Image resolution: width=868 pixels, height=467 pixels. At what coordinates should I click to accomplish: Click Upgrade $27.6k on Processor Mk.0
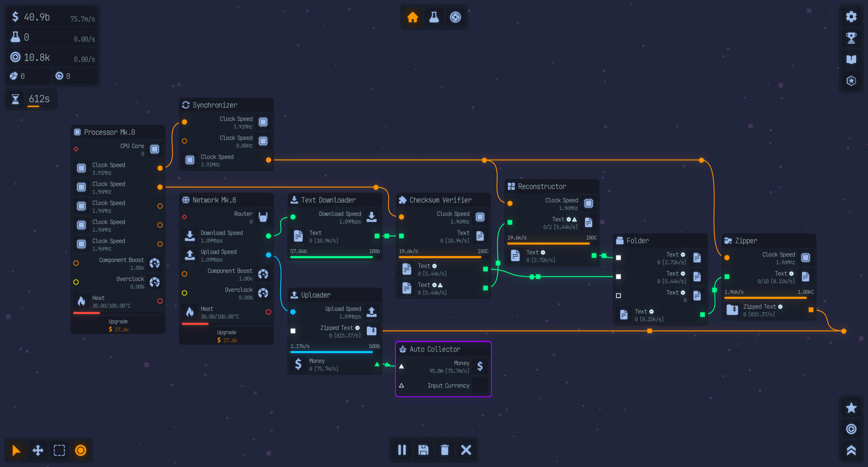(118, 325)
